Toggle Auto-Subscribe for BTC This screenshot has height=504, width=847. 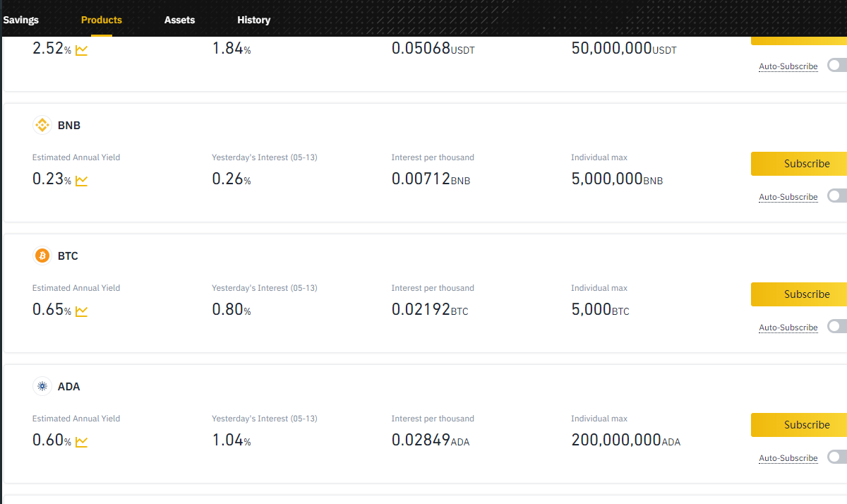pos(837,327)
